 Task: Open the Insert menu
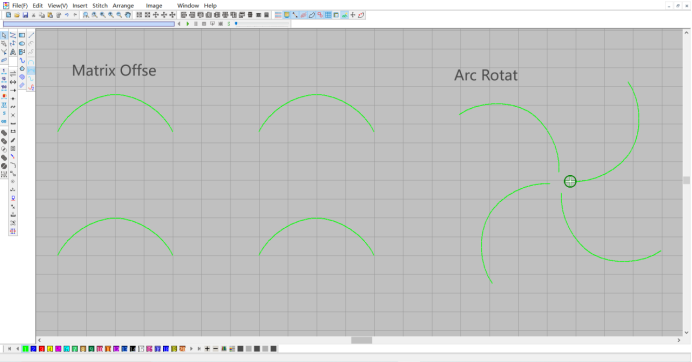[80, 6]
